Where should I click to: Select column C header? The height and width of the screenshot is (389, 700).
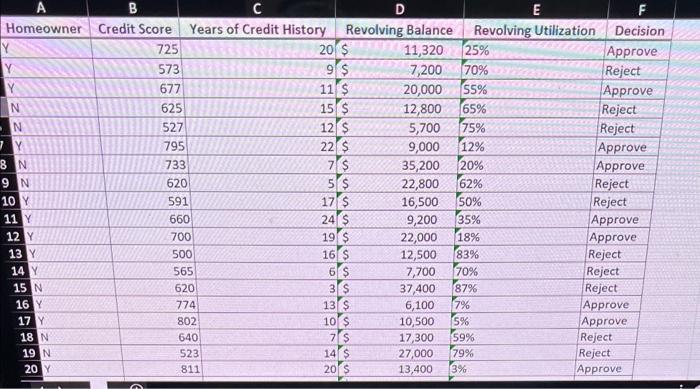pos(256,8)
